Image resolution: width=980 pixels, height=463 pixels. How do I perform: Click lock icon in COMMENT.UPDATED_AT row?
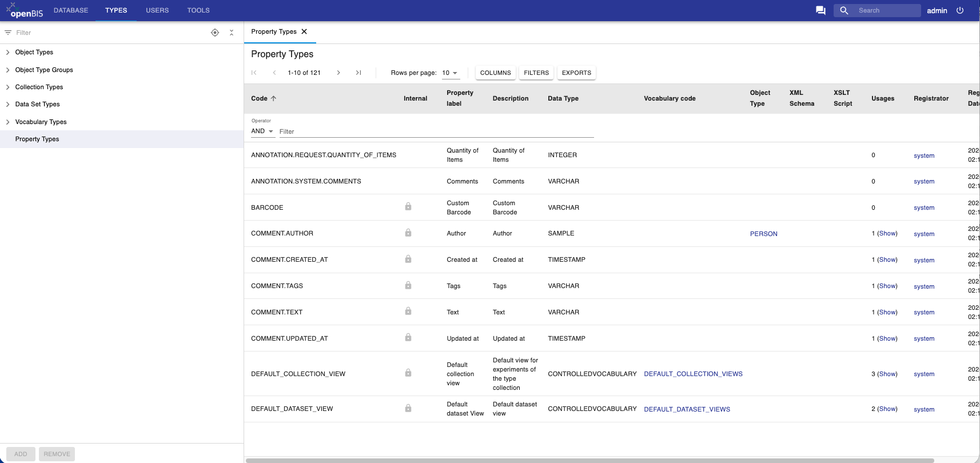coord(408,337)
